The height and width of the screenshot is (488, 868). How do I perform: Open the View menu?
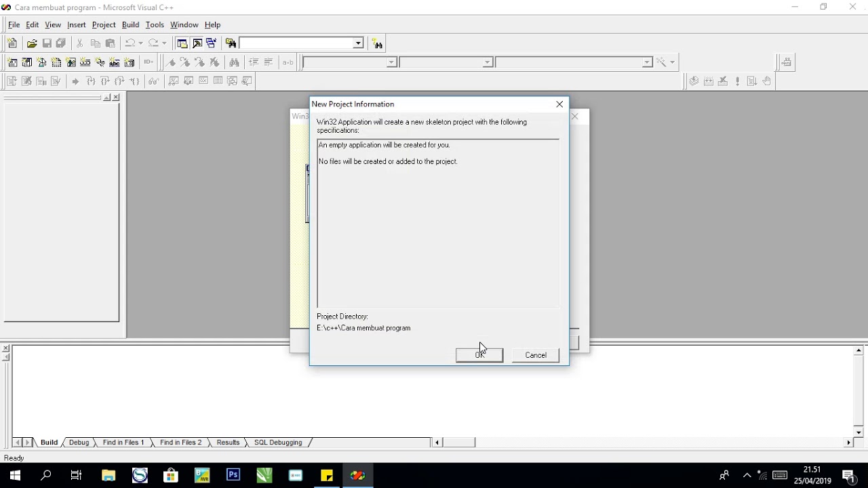[53, 25]
